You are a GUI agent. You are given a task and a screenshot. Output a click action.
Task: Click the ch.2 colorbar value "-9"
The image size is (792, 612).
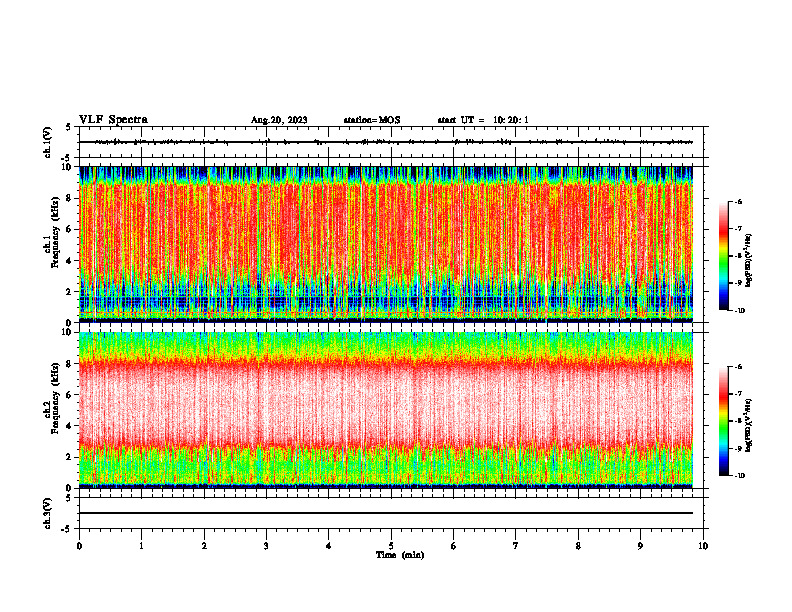click(738, 448)
